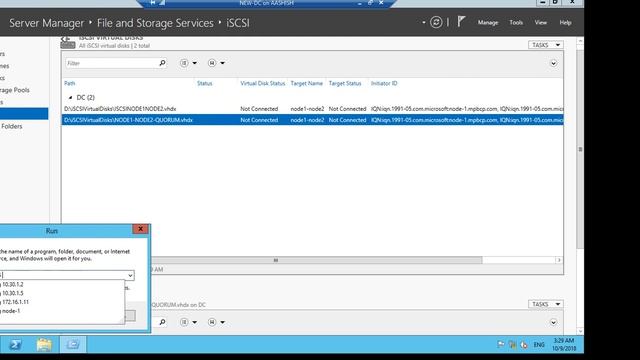This screenshot has height=360, width=640.
Task: Open the lower panel saved queries dropdown
Action: [x=216, y=322]
